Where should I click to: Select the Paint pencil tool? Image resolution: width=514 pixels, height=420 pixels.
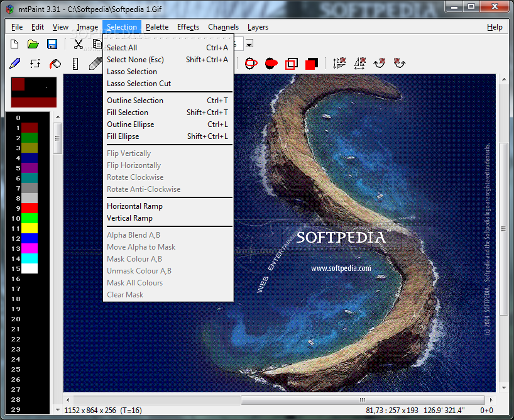pos(14,64)
